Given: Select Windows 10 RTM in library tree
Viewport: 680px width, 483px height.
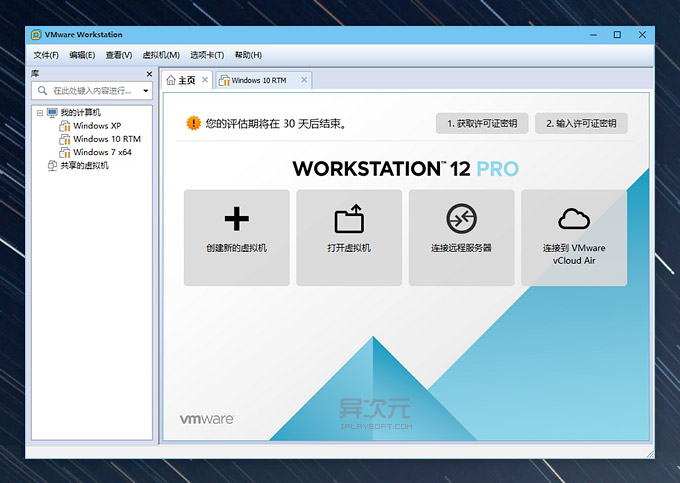Looking at the screenshot, I should pos(107,139).
